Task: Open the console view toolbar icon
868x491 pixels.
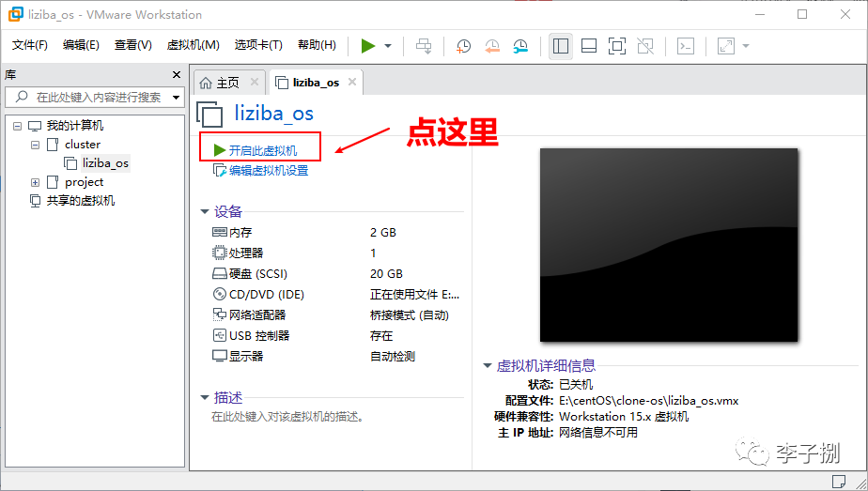Action: pyautogui.click(x=686, y=46)
